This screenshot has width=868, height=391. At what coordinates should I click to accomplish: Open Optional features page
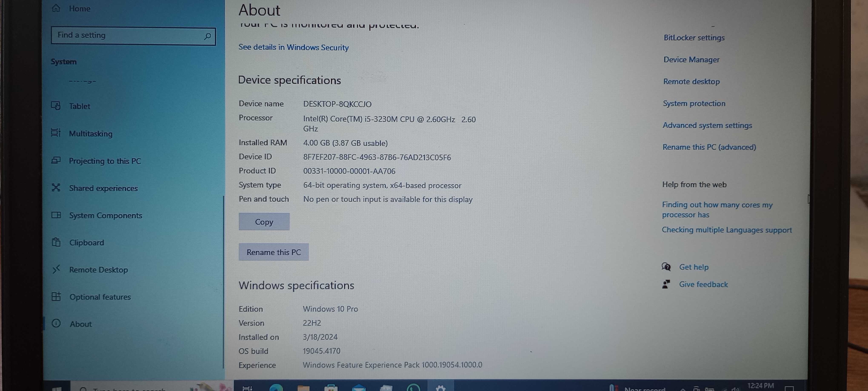coord(100,297)
